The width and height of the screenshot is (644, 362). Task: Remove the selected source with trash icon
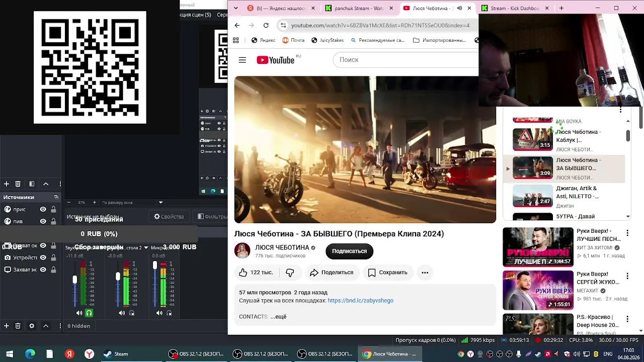click(18, 326)
